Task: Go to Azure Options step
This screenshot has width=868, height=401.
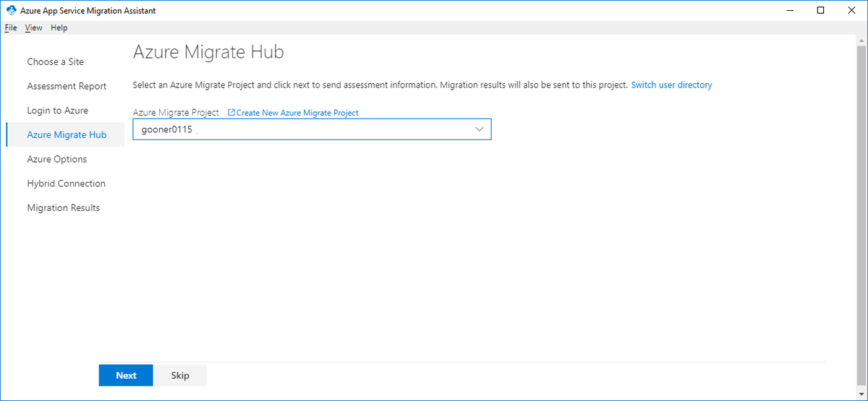Action: point(56,159)
